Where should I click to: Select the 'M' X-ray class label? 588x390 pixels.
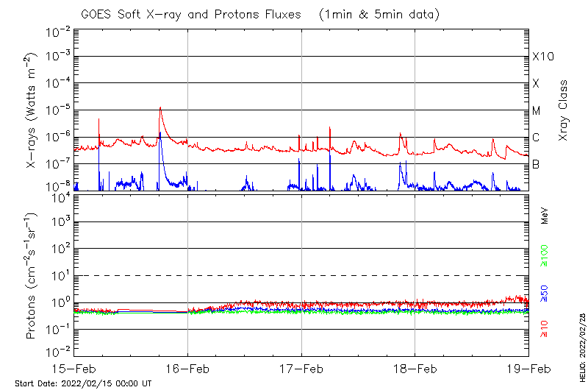pos(537,111)
